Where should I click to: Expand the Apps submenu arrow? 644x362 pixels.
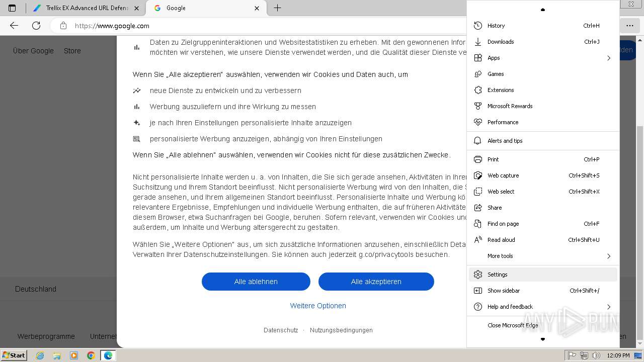pyautogui.click(x=608, y=58)
